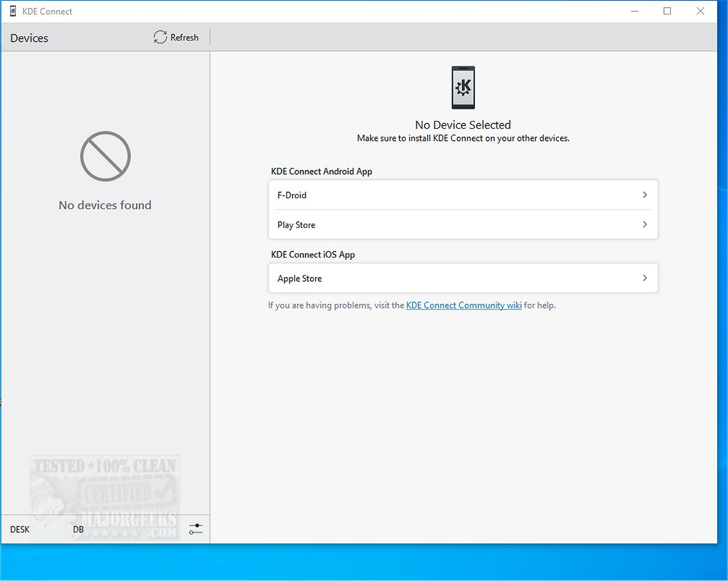Click the chevron on the F-Droid row
The width and height of the screenshot is (728, 581).
point(645,195)
